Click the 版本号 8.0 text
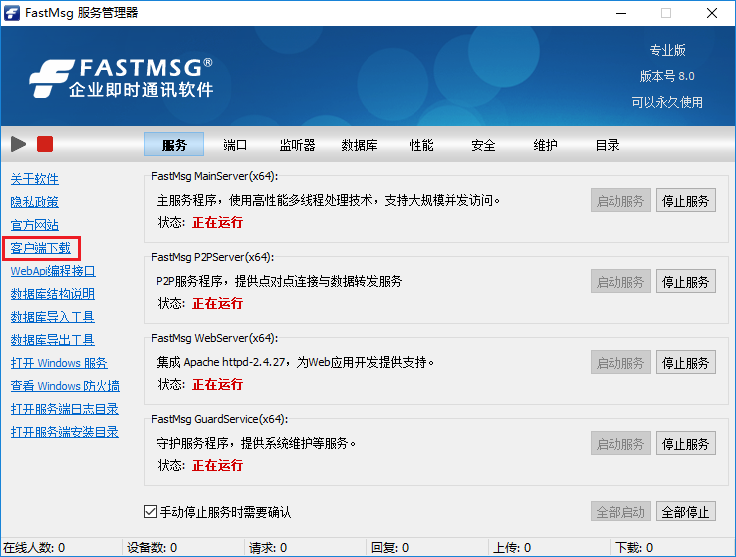The width and height of the screenshot is (736, 557). tap(667, 76)
